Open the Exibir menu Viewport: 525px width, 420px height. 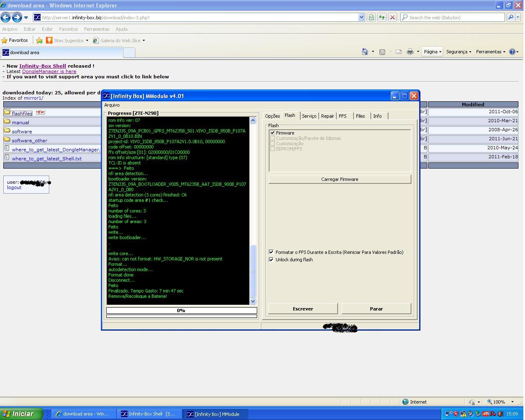47,29
